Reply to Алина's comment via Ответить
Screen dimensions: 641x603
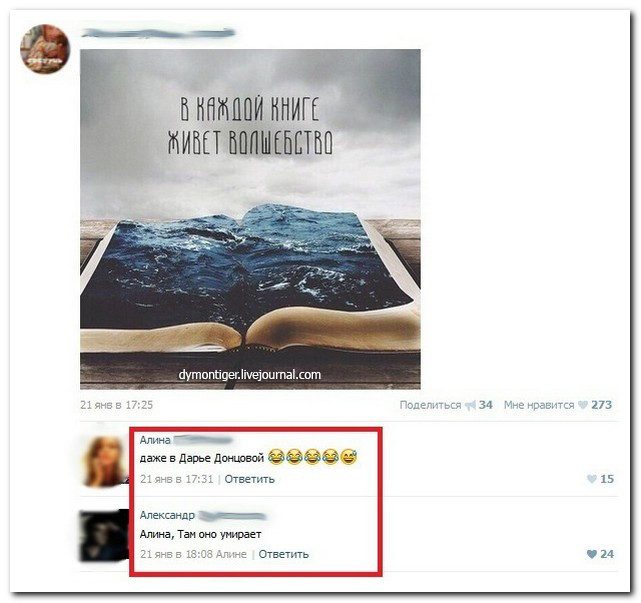pyautogui.click(x=249, y=479)
